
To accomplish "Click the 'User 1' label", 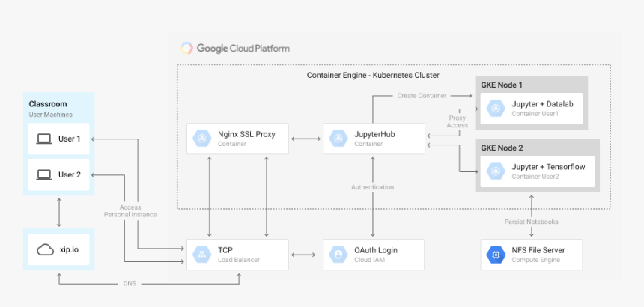I will pyautogui.click(x=70, y=139).
